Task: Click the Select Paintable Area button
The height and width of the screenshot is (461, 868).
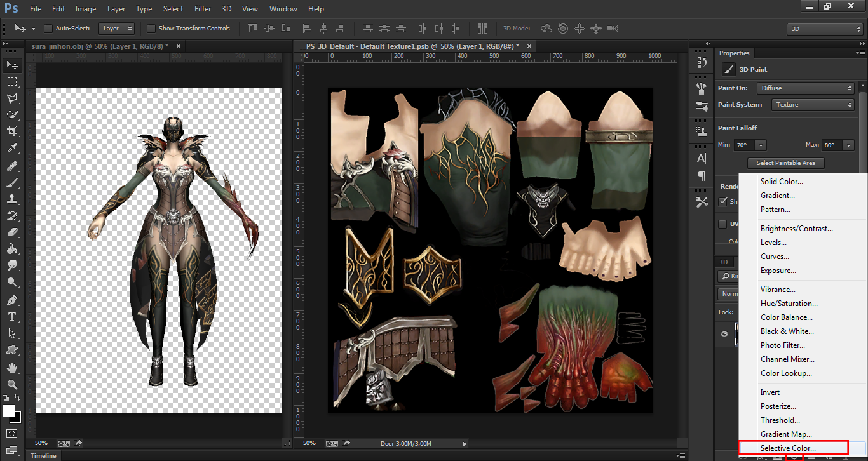Action: coord(785,163)
